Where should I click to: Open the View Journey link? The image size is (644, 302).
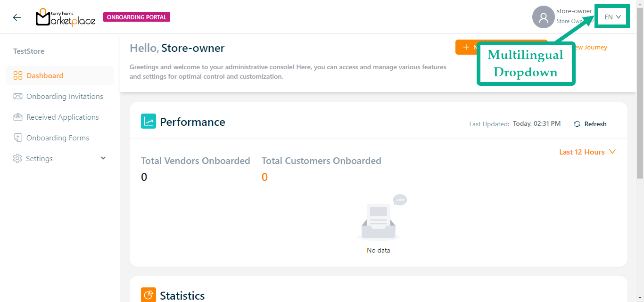click(591, 47)
